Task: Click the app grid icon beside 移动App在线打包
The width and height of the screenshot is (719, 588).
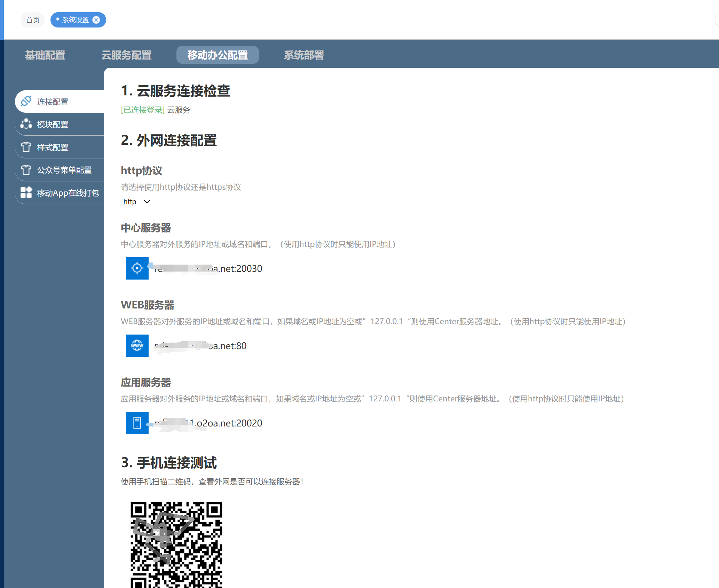Action: coord(26,193)
